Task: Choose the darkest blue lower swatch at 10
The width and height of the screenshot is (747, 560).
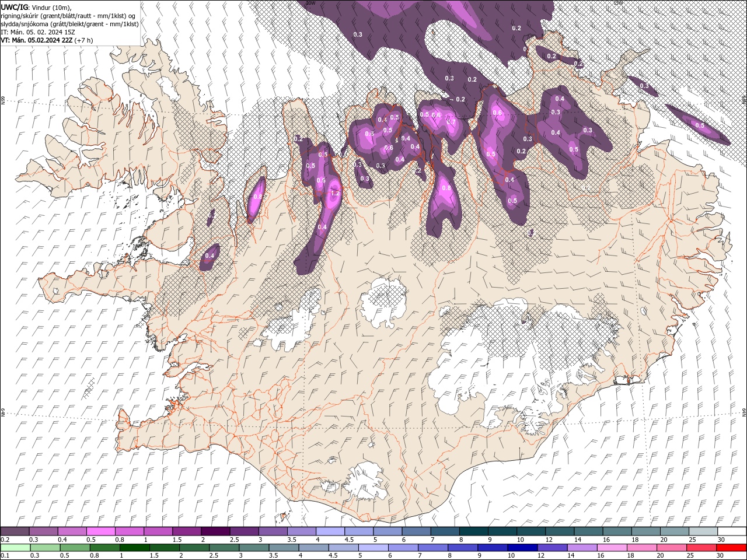Action: [x=522, y=548]
